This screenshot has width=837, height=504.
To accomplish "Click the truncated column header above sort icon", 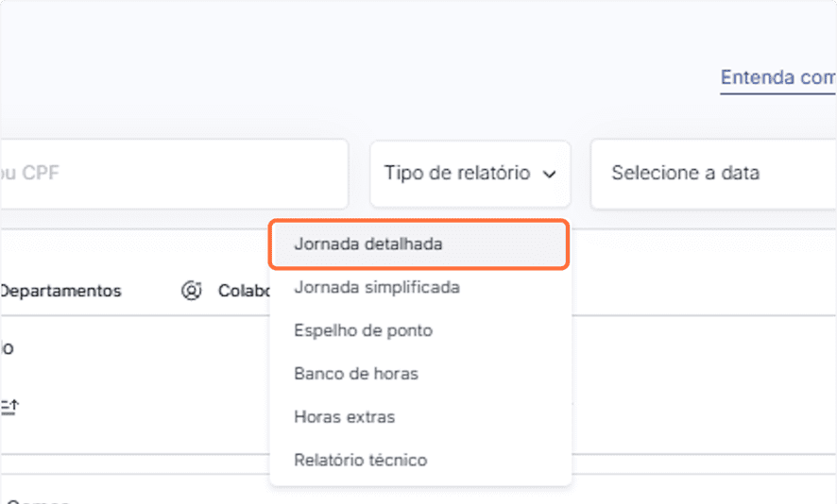I will click(x=8, y=348).
